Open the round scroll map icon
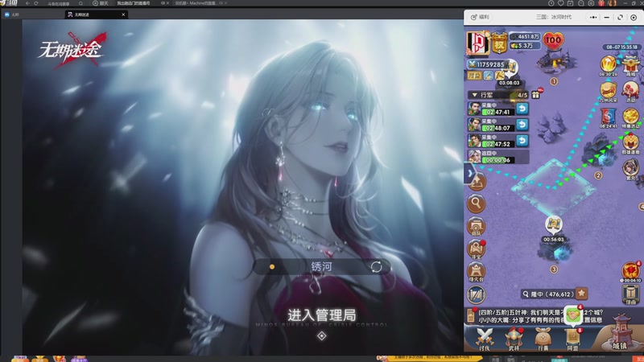The width and height of the screenshot is (644, 362). point(476,294)
